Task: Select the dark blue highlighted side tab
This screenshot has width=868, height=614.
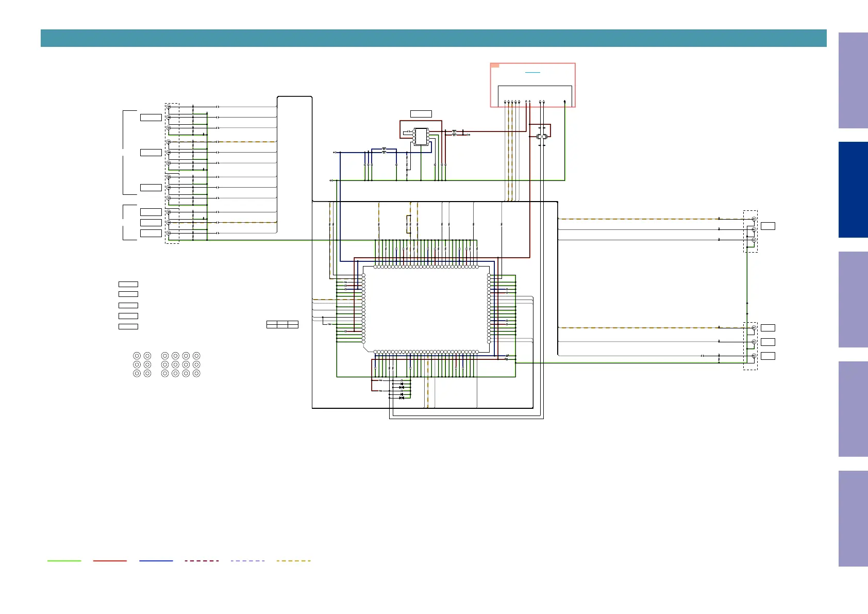Action: point(853,190)
